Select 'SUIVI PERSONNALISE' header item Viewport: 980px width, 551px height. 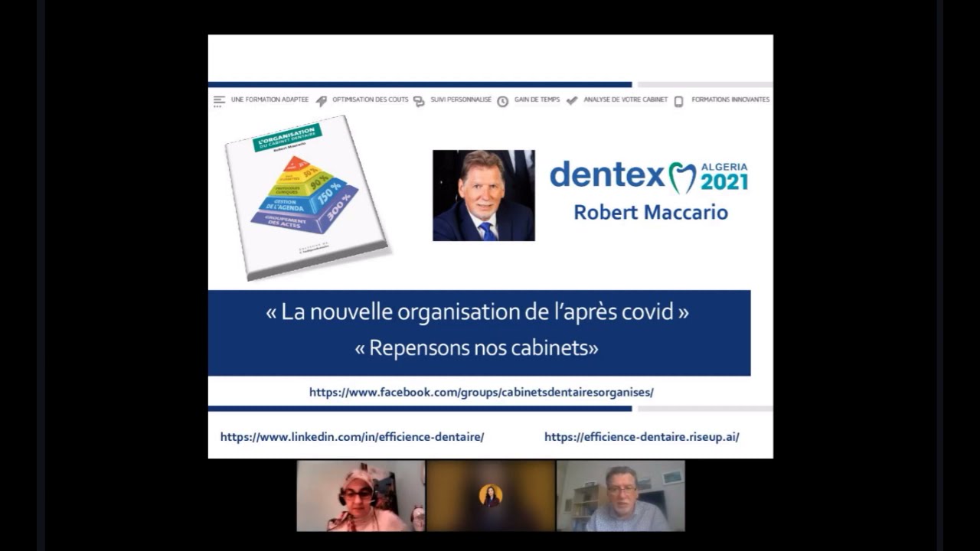(x=461, y=100)
